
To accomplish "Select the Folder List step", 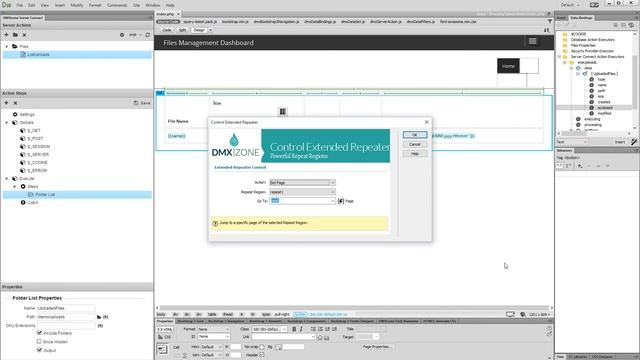I will pyautogui.click(x=77, y=194).
